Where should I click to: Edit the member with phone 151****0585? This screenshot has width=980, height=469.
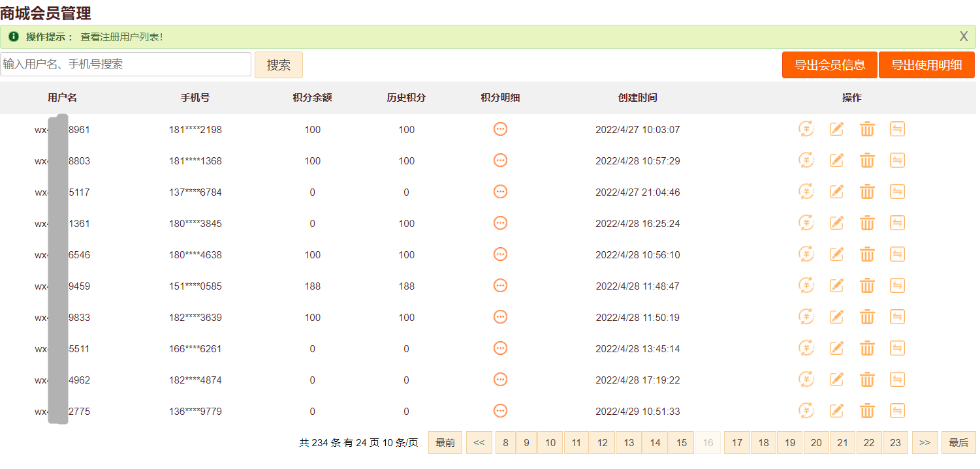tap(836, 285)
